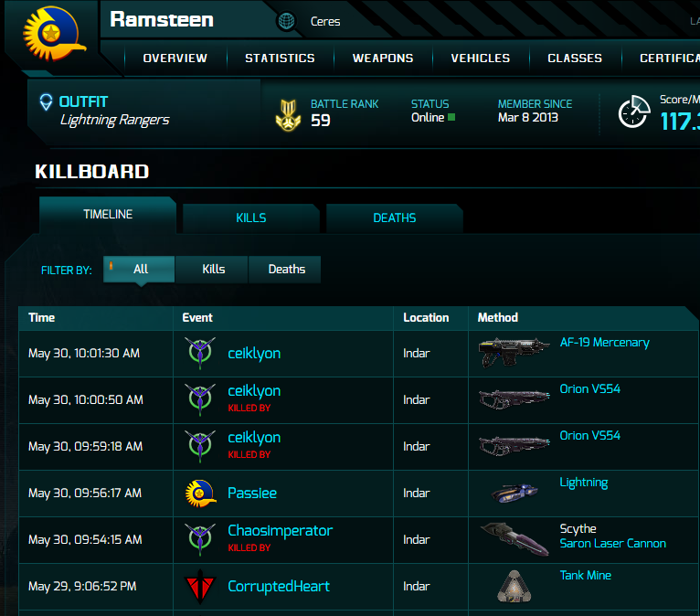Click the Terran Republic emblem beside CorruptedHeart
The height and width of the screenshot is (616, 700).
coord(199,586)
